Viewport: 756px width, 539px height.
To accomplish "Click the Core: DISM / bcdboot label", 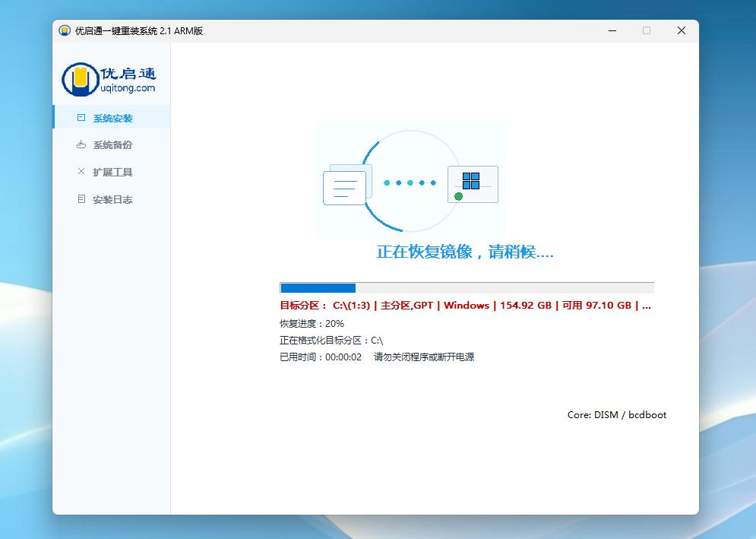I will click(x=617, y=415).
